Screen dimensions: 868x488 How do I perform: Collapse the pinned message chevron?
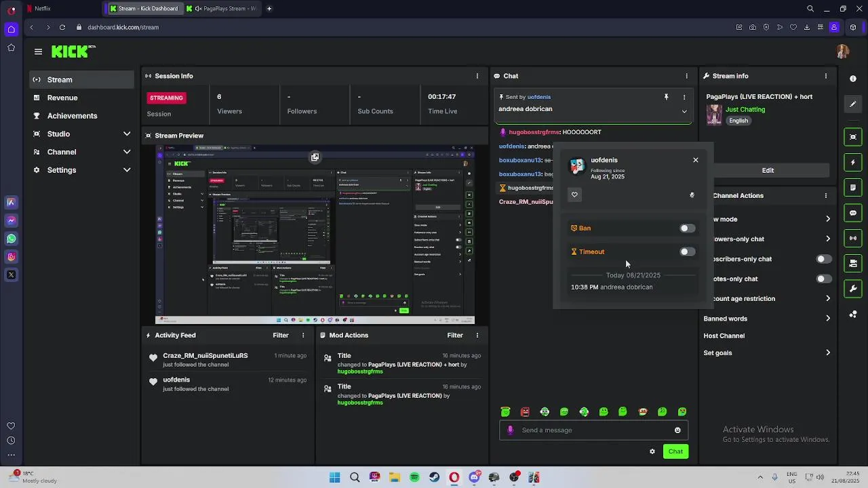pyautogui.click(x=684, y=112)
